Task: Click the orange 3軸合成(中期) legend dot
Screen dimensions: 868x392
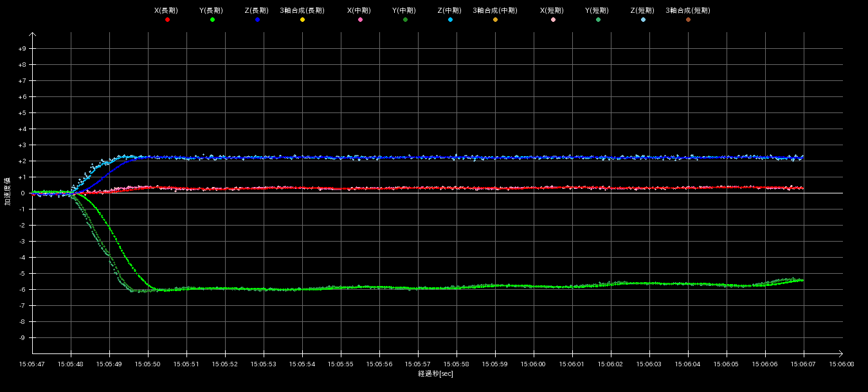Action: [495, 20]
